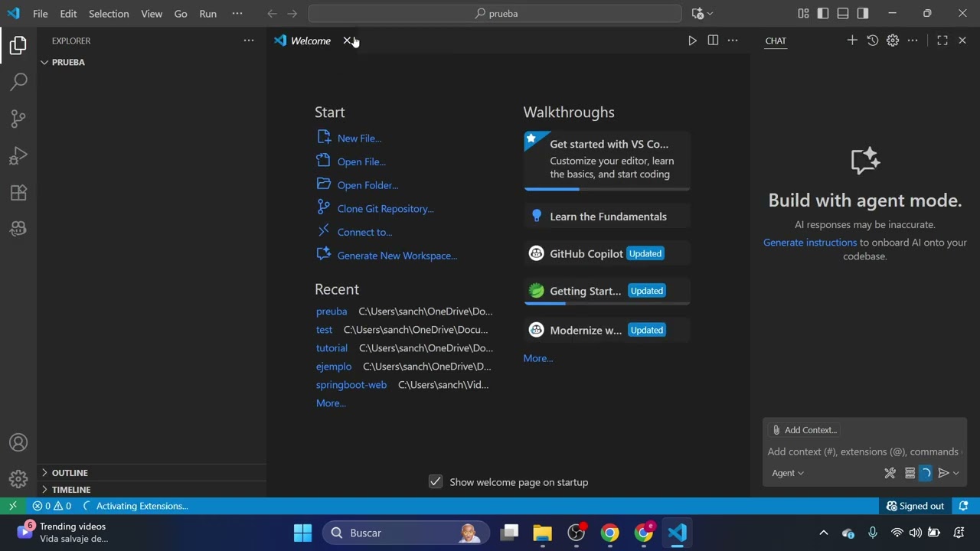Open the Copilot chat sessions icon in the activity bar
980x551 pixels.
(18, 228)
